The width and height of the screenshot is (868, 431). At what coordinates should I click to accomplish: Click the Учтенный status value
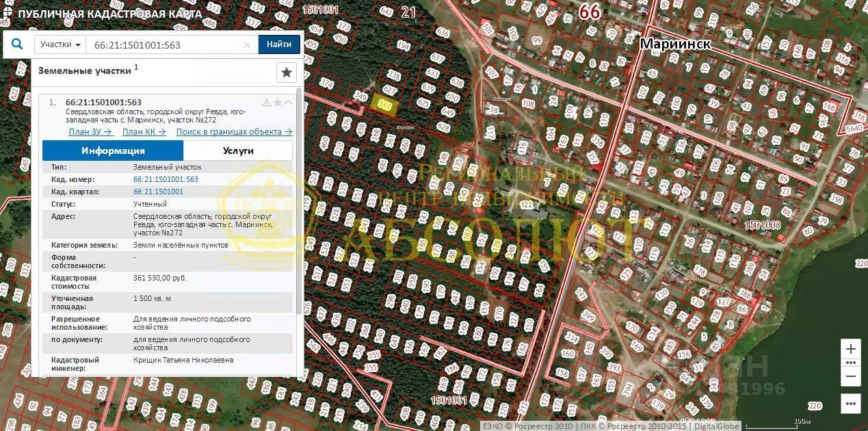coord(150,204)
